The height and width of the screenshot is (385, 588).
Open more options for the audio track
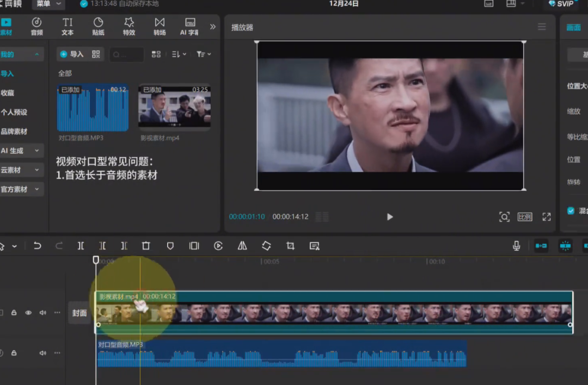[x=57, y=353]
